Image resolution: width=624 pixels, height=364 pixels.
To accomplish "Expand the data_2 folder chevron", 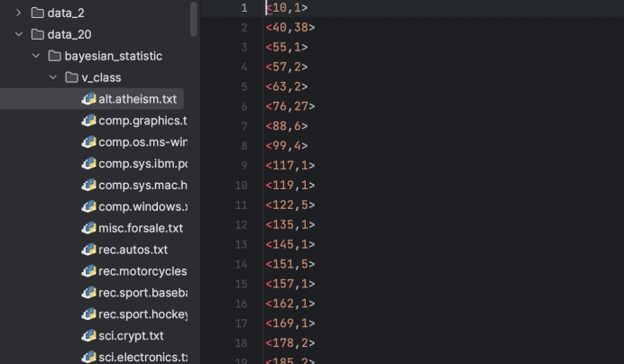I will [18, 13].
